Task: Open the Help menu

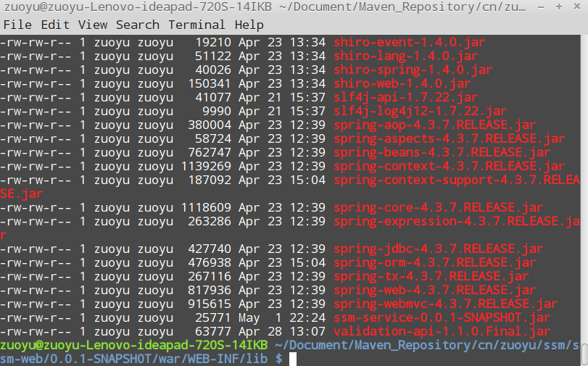Action: [x=249, y=25]
